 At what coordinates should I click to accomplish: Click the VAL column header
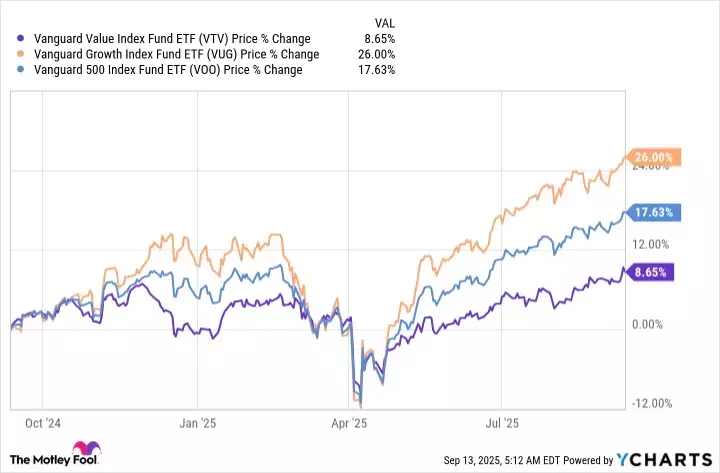(384, 23)
